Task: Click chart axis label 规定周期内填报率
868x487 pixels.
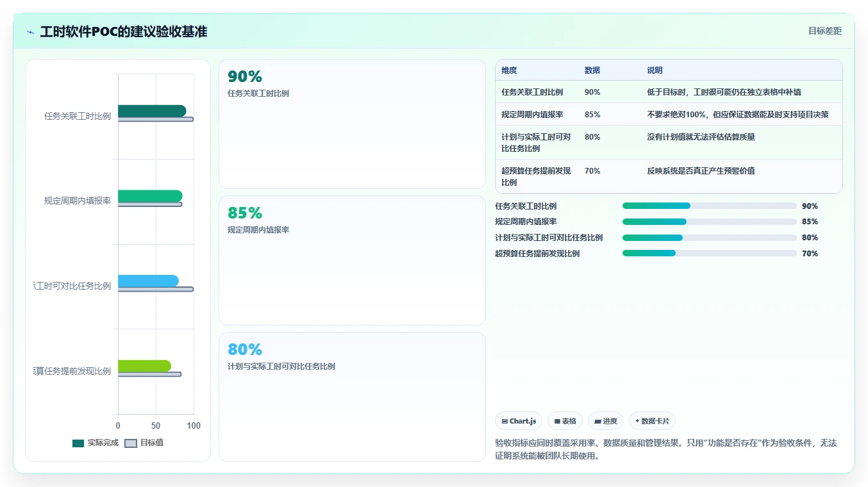Action: (78, 201)
